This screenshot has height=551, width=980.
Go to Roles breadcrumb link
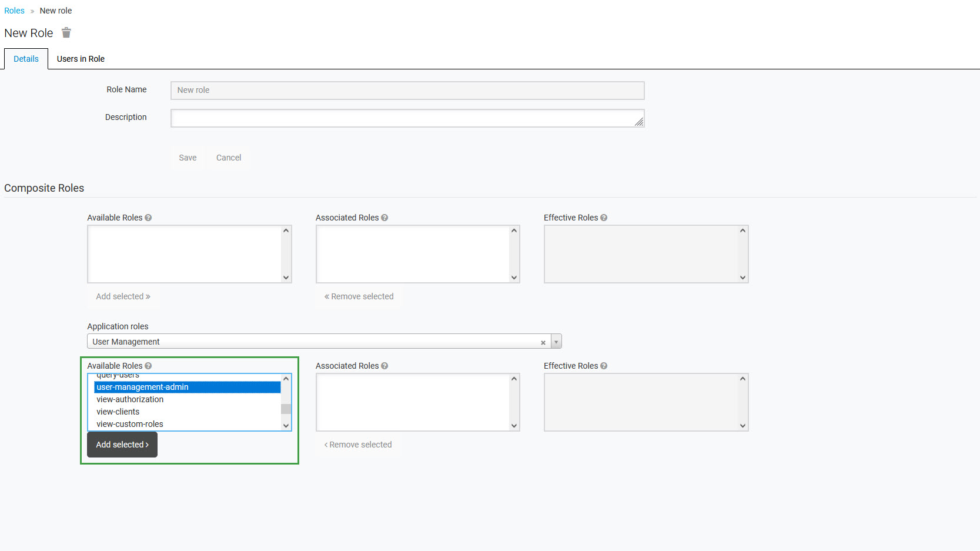pyautogui.click(x=14, y=11)
